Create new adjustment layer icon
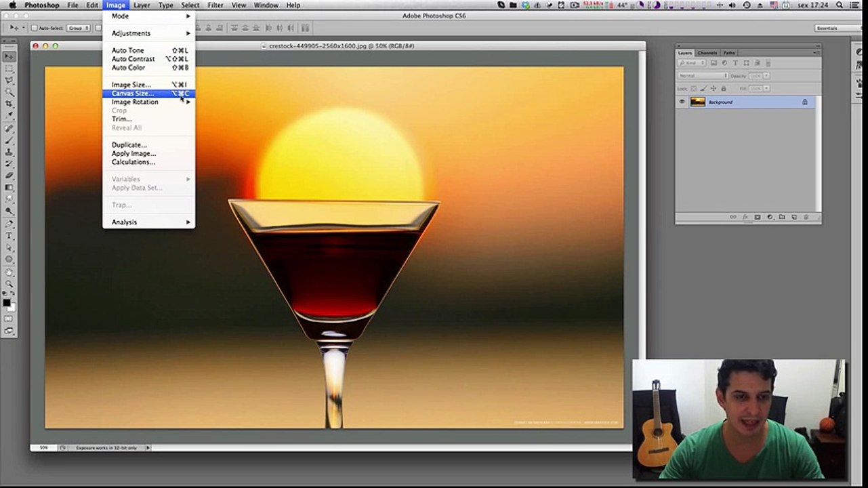 coord(770,216)
